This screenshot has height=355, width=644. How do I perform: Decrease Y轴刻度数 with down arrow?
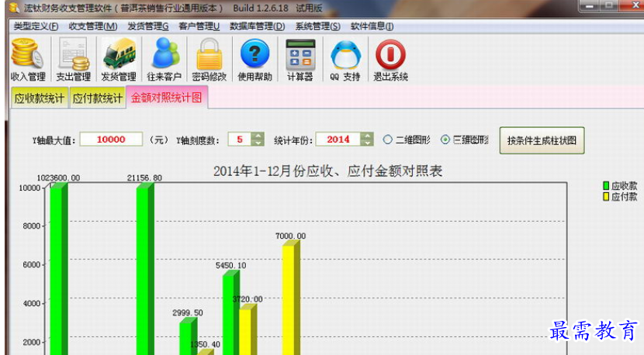(258, 143)
